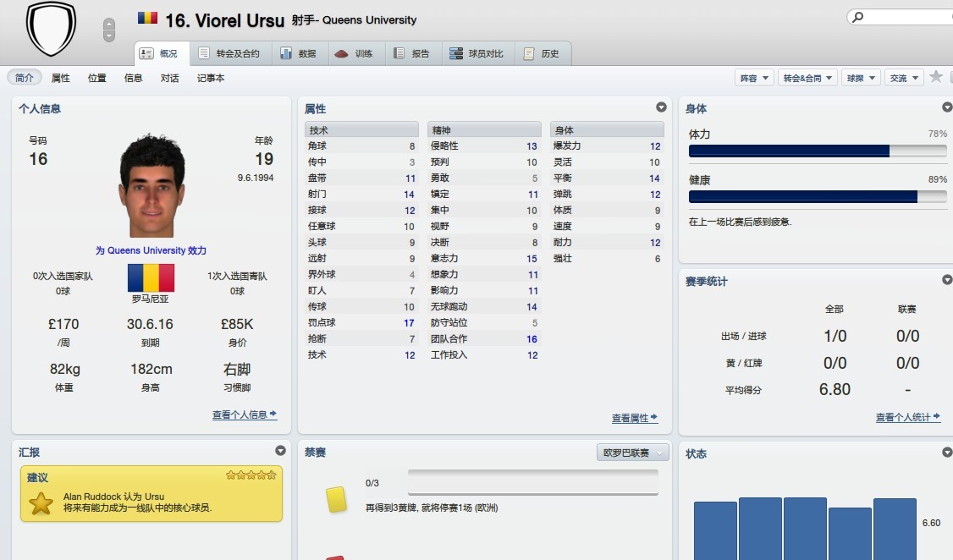Screen dimensions: 953x560
Task: Collapse the 属性 panel arrow
Action: (x=661, y=107)
